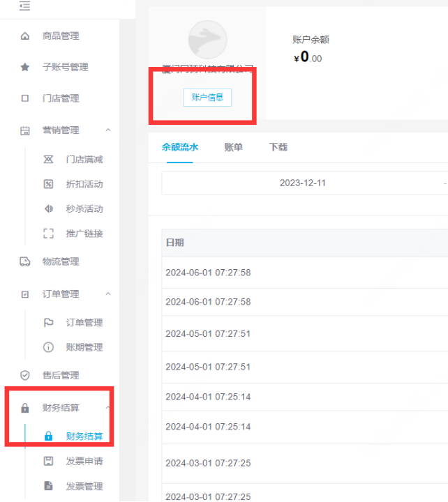The width and height of the screenshot is (448, 502).
Task: Click the flag icon beside 订单管理 submenu
Action: coord(49,322)
